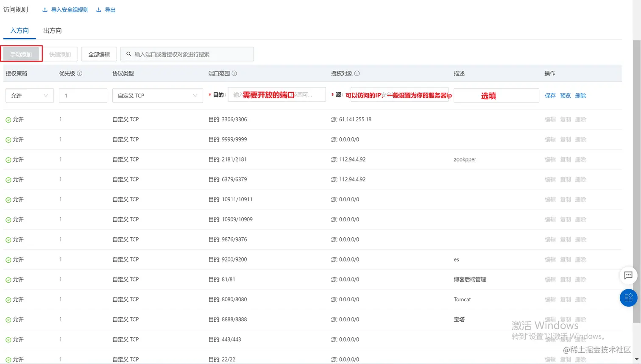This screenshot has width=641, height=364.
Task: Click the description text zookpper
Action: pyautogui.click(x=465, y=159)
